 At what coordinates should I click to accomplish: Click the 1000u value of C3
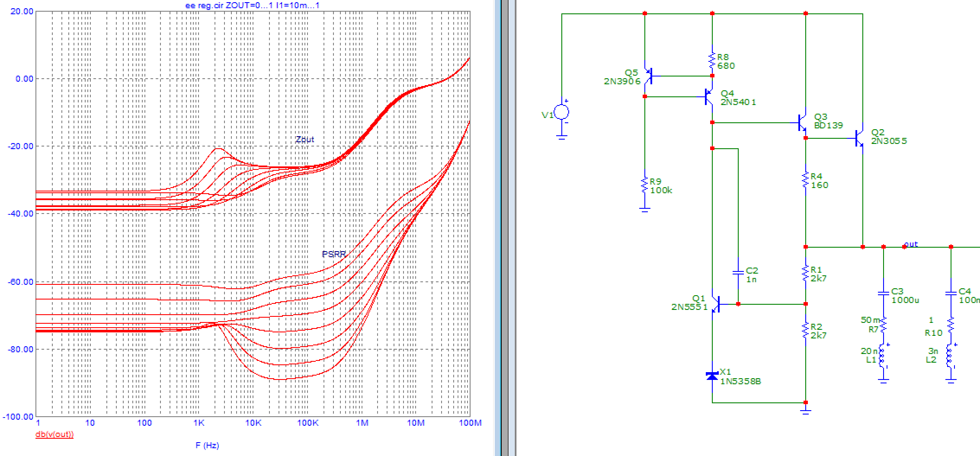[905, 300]
